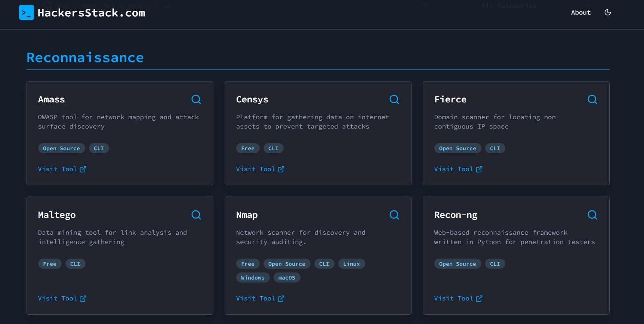Select the Open Source tag on Amass
This screenshot has height=324, width=644.
point(62,148)
